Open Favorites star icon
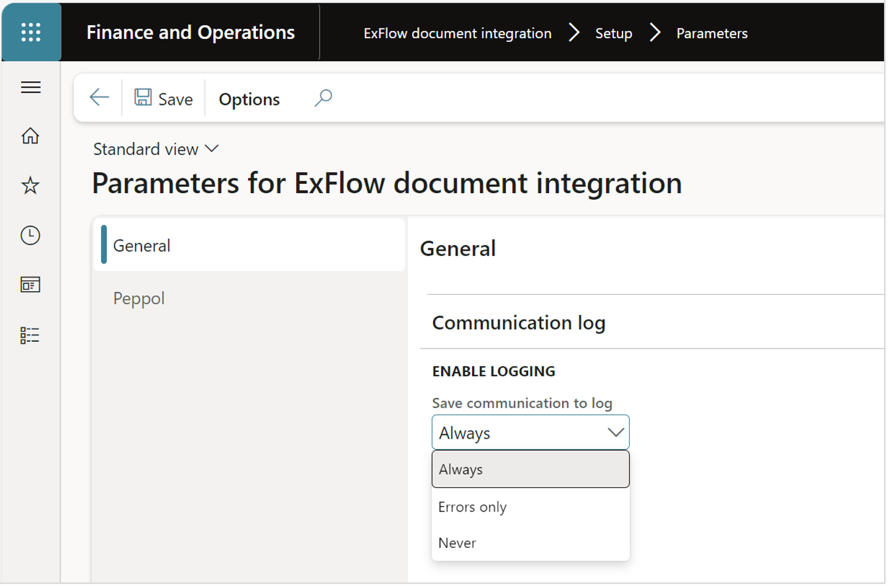This screenshot has height=588, width=889. coord(30,185)
